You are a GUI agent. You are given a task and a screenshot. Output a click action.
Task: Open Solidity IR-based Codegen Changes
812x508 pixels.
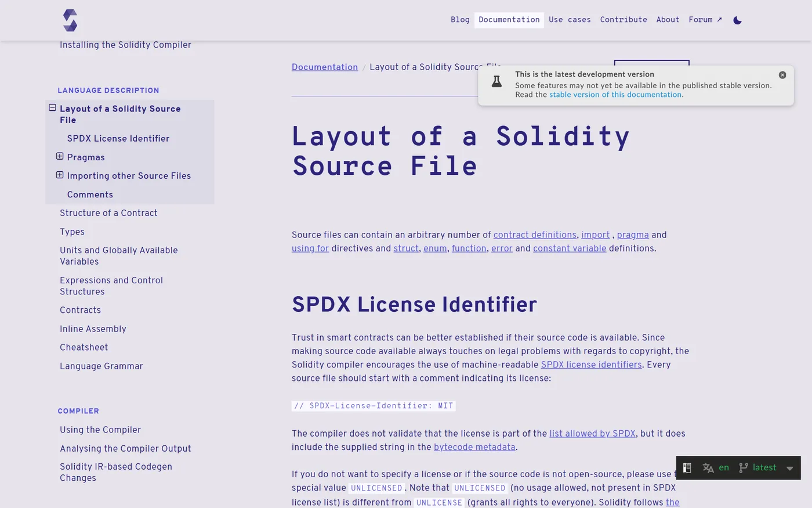tap(116, 472)
